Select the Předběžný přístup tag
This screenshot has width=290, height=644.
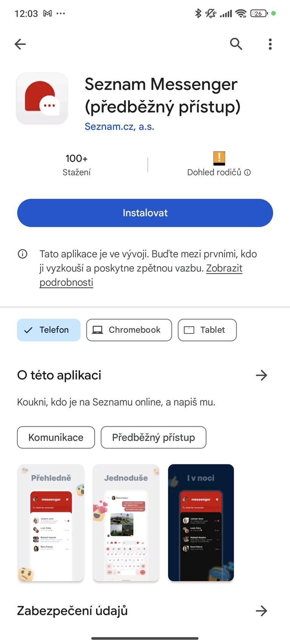[153, 438]
